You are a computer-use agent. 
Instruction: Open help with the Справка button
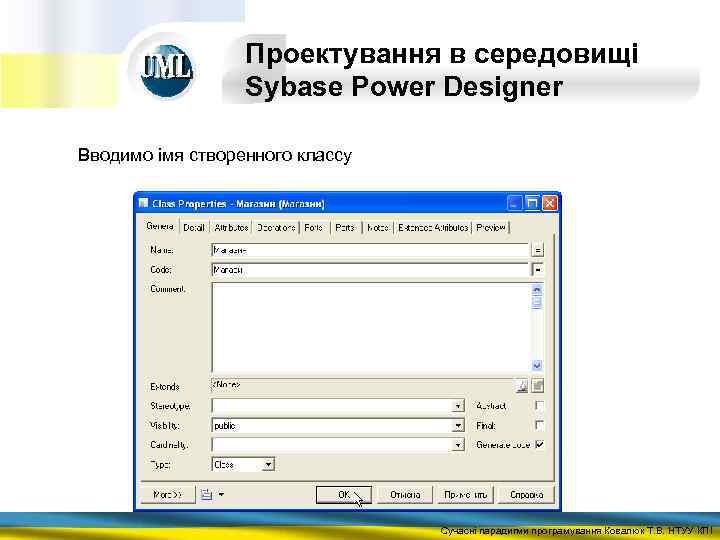(526, 495)
